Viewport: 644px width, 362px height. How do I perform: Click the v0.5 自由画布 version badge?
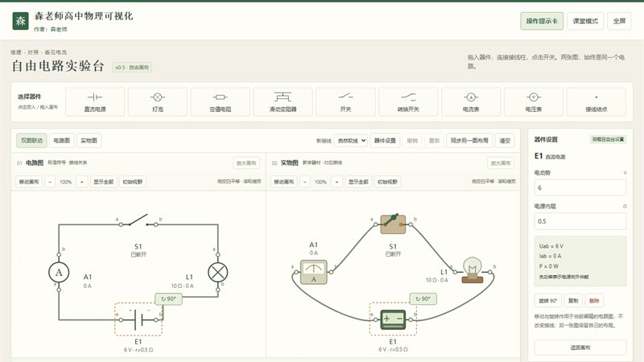pos(132,68)
